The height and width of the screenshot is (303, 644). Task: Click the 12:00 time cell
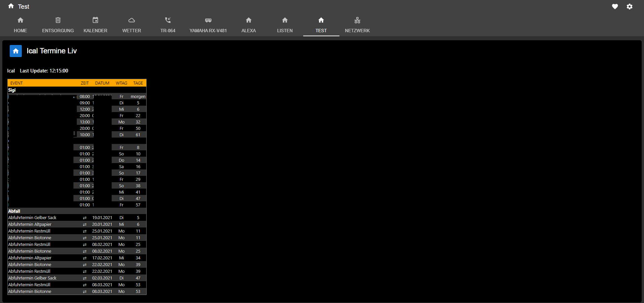85,109
